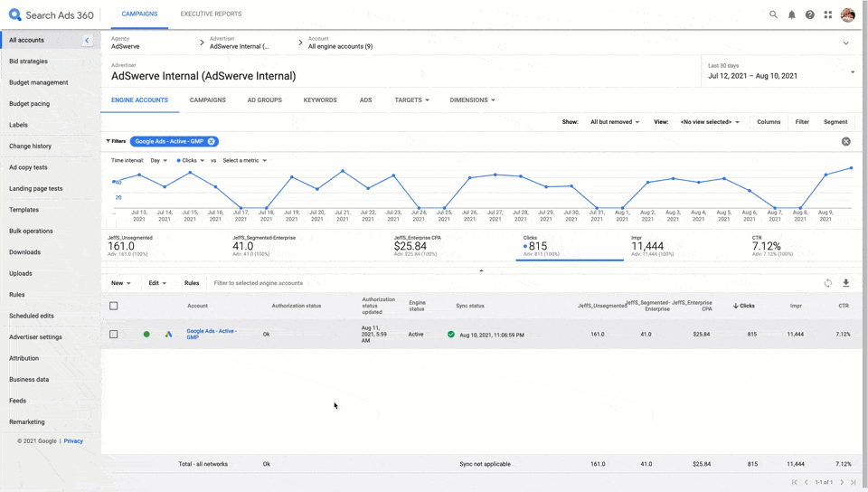Viewport: 868px width, 492px height.
Task: Change the Day time interval dropdown
Action: click(x=158, y=160)
